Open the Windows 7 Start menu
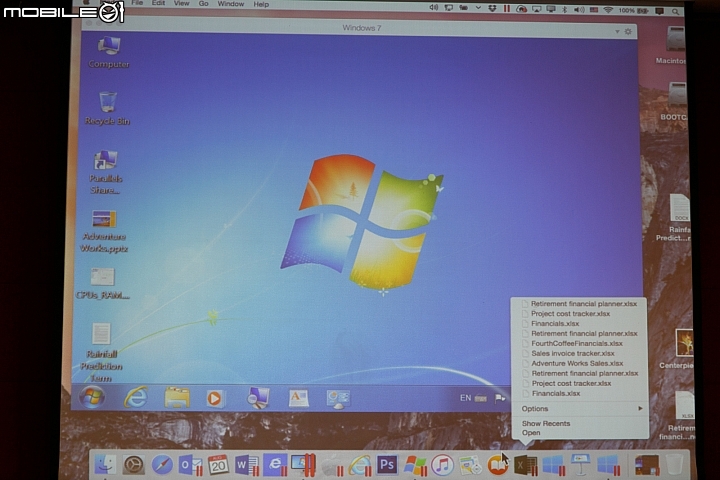Image resolution: width=720 pixels, height=480 pixels. point(92,397)
